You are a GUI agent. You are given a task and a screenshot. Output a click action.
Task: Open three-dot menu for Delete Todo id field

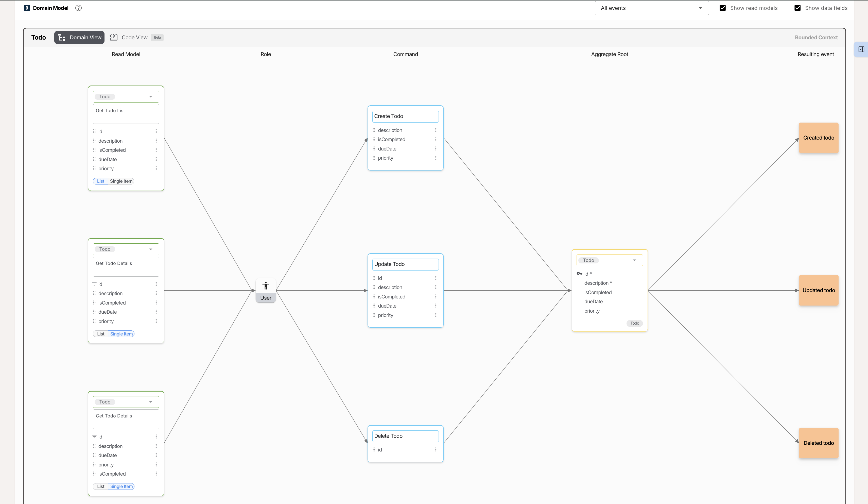coord(436,450)
